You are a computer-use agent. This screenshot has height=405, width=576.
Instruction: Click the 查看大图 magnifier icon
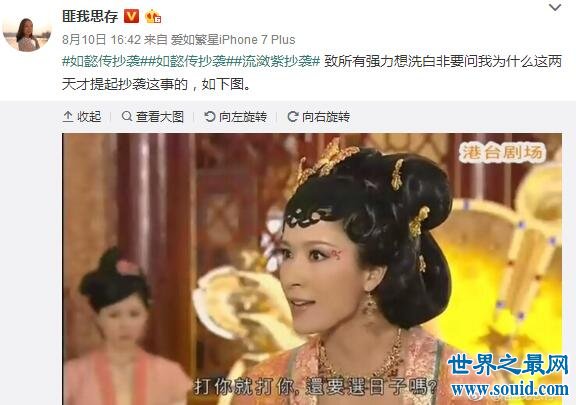point(127,117)
